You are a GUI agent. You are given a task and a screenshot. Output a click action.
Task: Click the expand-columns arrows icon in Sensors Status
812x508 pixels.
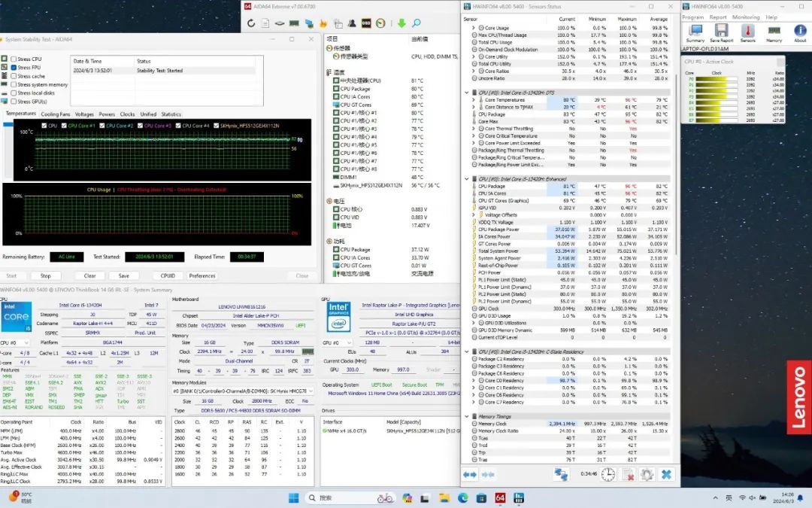[470, 474]
